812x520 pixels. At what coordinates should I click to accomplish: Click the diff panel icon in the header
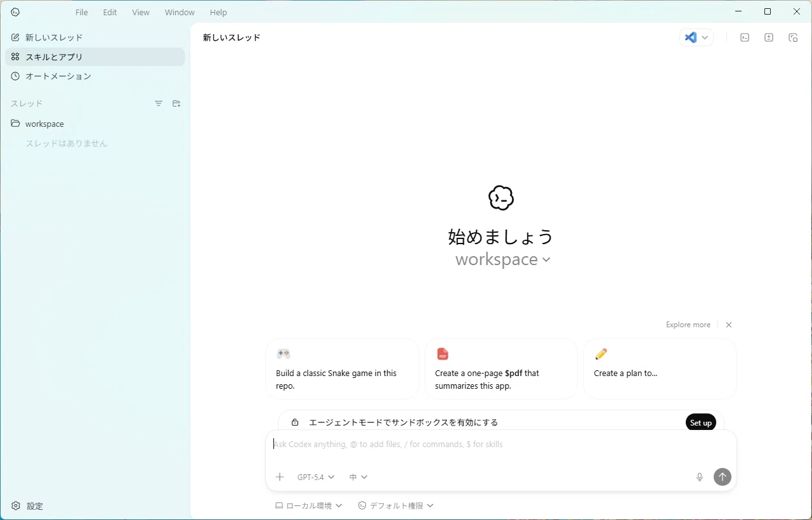pyautogui.click(x=769, y=37)
